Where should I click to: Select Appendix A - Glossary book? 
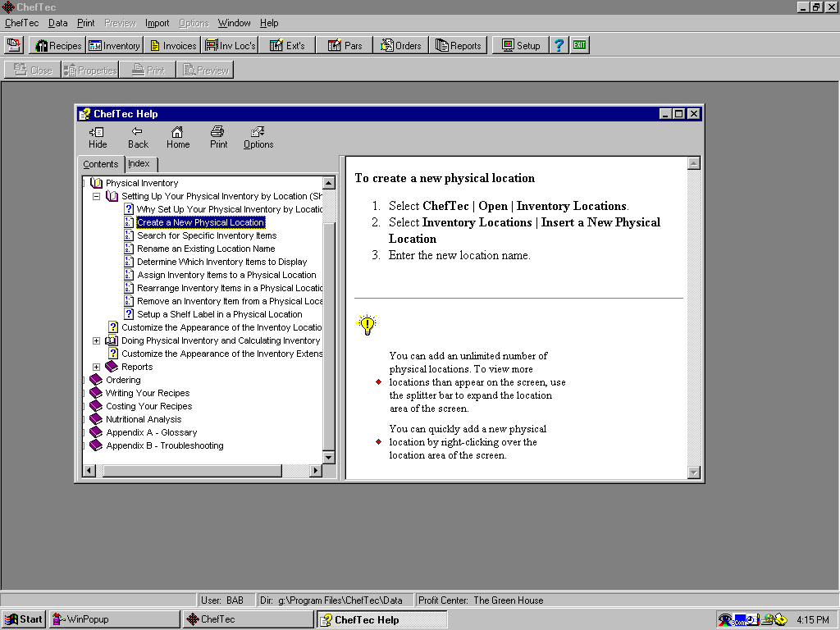(152, 432)
